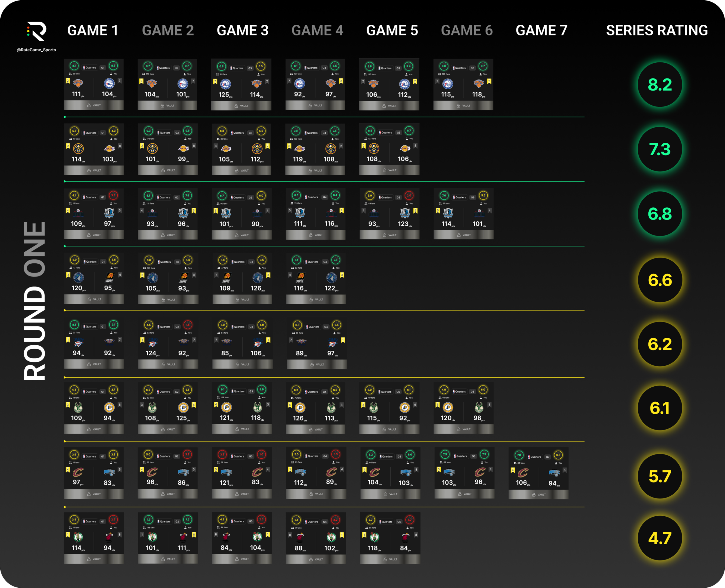Click the GAME 1 column header
Screen dimensions: 725x588
(93, 30)
